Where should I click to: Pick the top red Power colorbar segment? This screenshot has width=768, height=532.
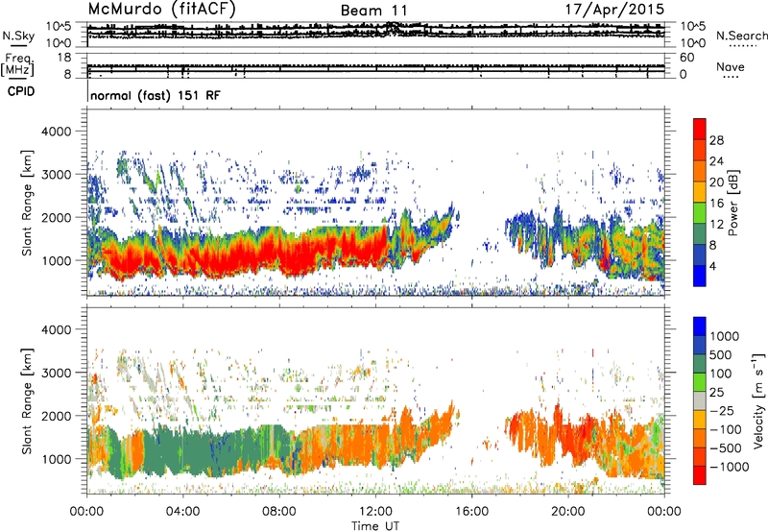click(700, 129)
